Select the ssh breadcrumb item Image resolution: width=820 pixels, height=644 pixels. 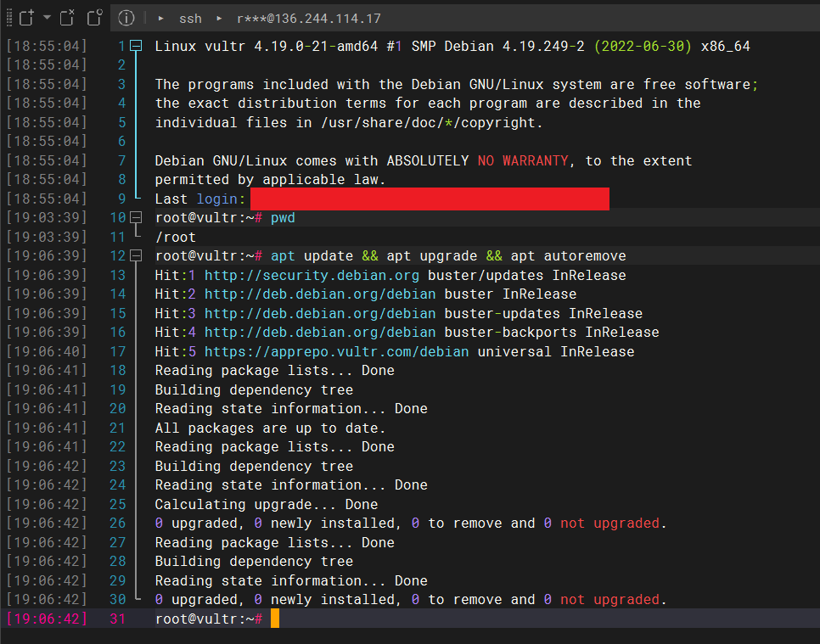(190, 19)
